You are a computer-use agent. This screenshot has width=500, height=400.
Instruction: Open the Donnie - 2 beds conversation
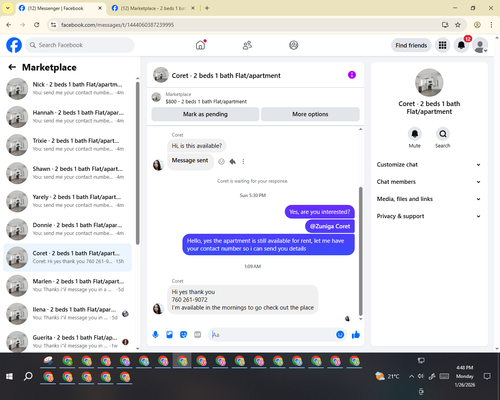pyautogui.click(x=68, y=229)
